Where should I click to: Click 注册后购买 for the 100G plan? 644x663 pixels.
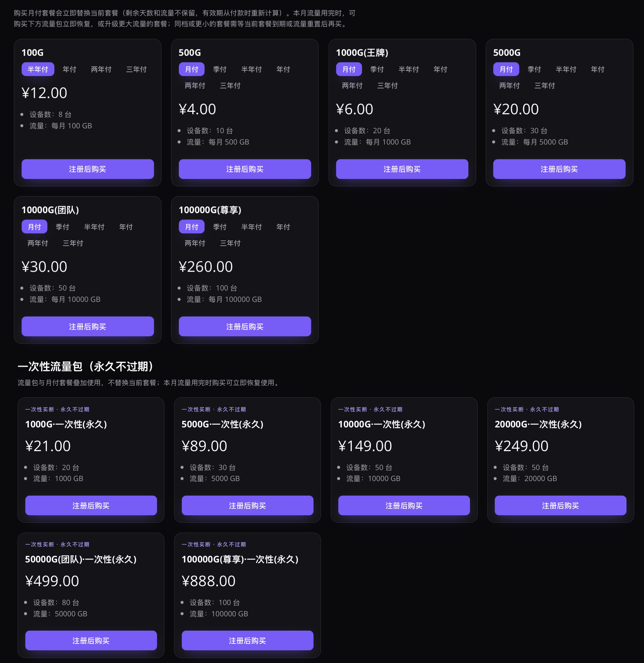pyautogui.click(x=88, y=169)
